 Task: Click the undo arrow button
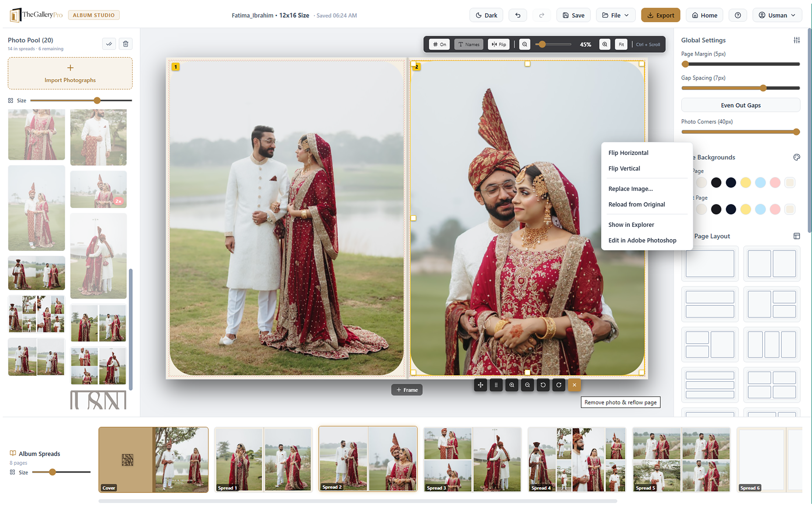[518, 15]
